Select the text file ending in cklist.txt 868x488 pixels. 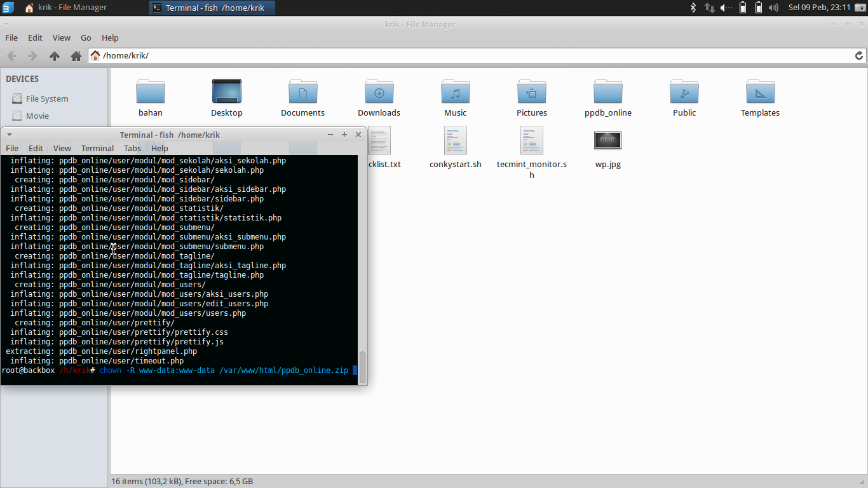click(379, 140)
